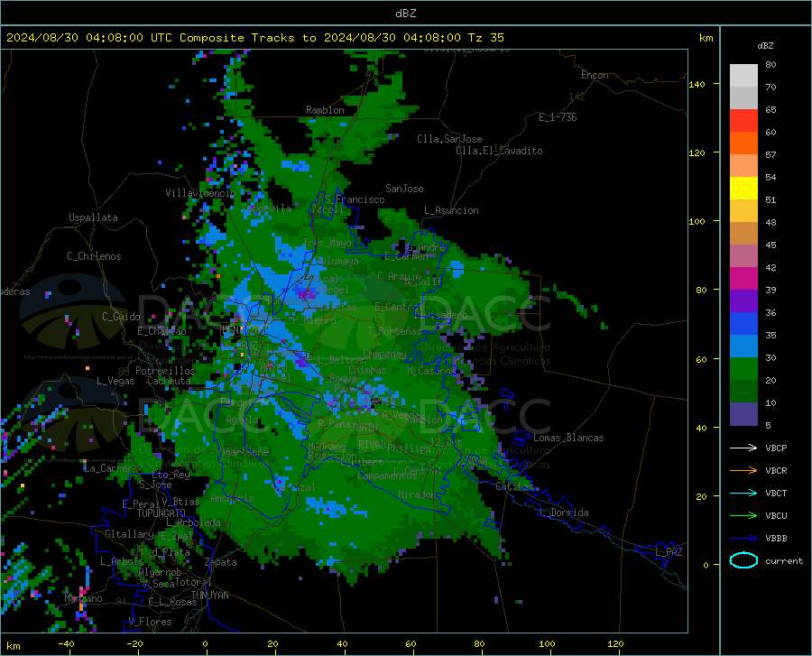Viewport: 812px width, 656px height.
Task: Select the purple 36-39 dBZ color band
Action: pos(743,301)
